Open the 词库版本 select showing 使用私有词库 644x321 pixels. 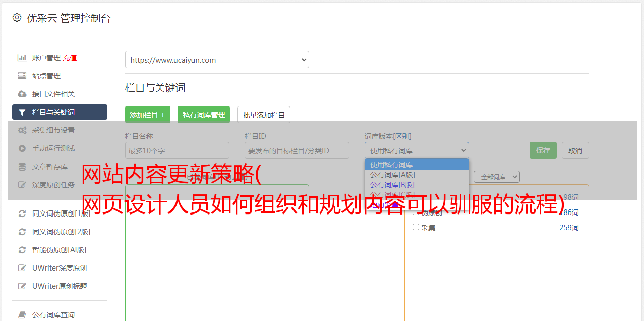pyautogui.click(x=417, y=150)
